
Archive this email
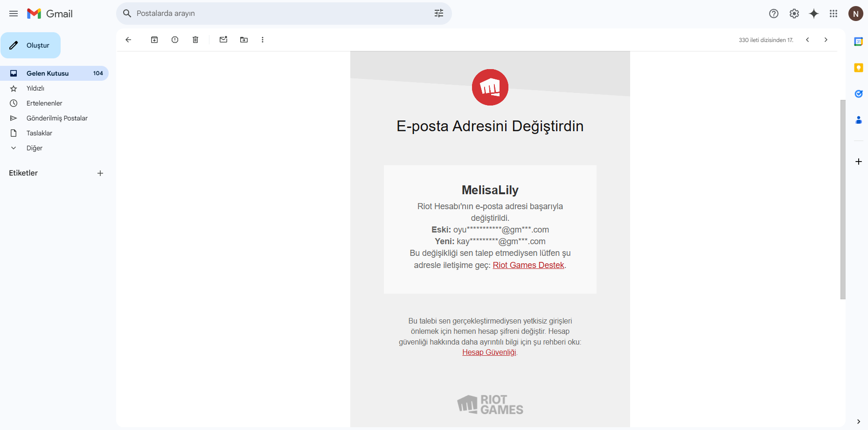154,40
